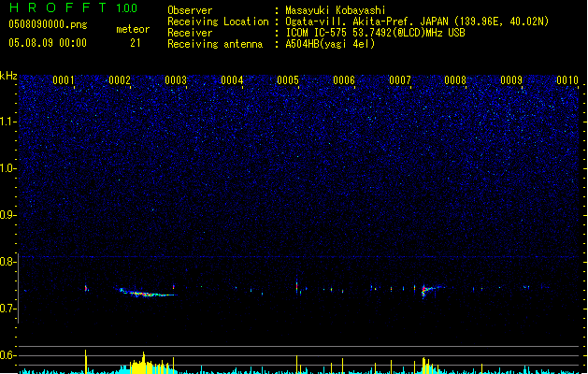This screenshot has width=588, height=374.
Task: Click time marker 0006
Action: (344, 80)
